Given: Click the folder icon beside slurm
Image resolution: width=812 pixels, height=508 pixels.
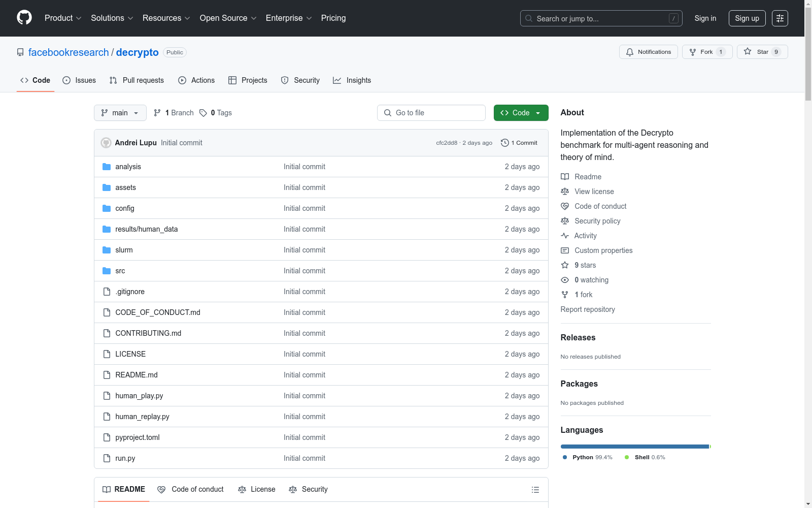Looking at the screenshot, I should tap(107, 250).
